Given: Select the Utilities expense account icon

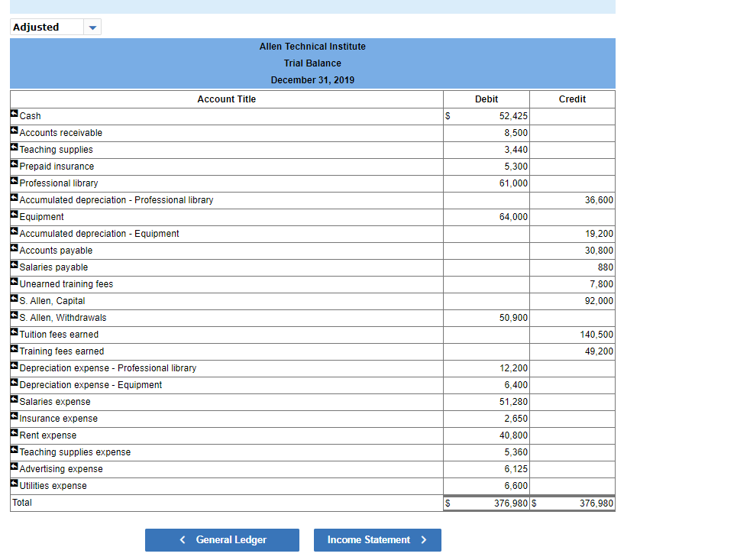Looking at the screenshot, I should pos(14,485).
